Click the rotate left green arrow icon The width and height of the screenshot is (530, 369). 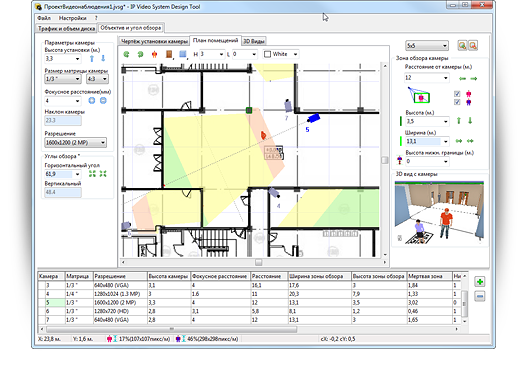[x=126, y=54]
